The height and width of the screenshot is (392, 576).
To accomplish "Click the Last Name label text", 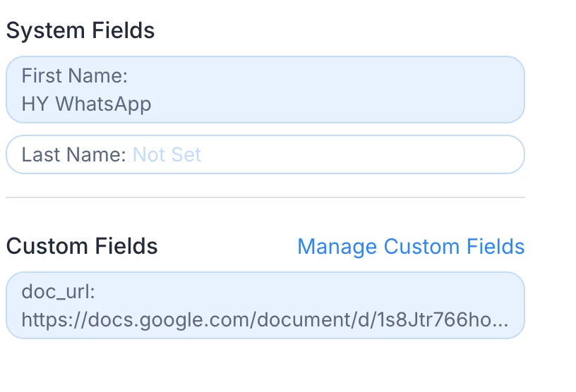I will pos(73,154).
